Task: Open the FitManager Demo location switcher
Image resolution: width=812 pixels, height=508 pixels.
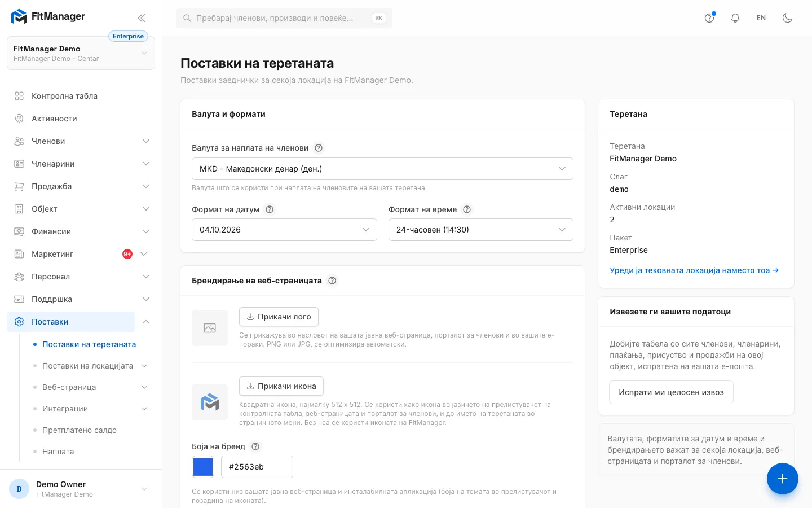Action: pyautogui.click(x=81, y=53)
